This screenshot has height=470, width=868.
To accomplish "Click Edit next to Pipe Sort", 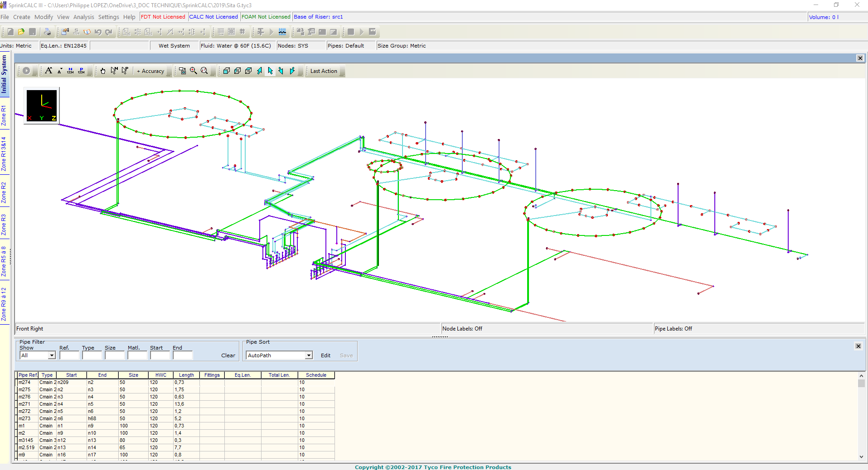I will pyautogui.click(x=325, y=355).
